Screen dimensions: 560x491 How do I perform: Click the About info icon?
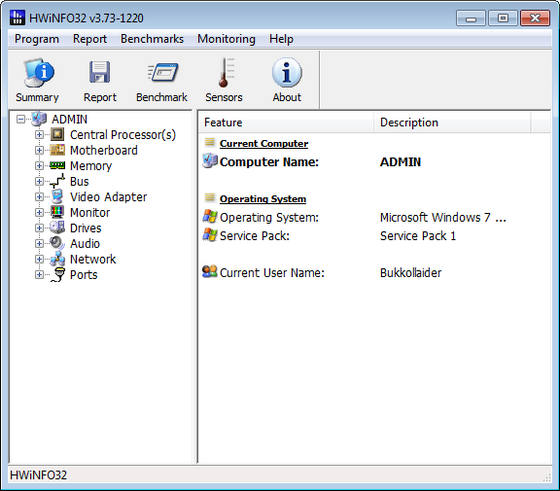pos(287,72)
